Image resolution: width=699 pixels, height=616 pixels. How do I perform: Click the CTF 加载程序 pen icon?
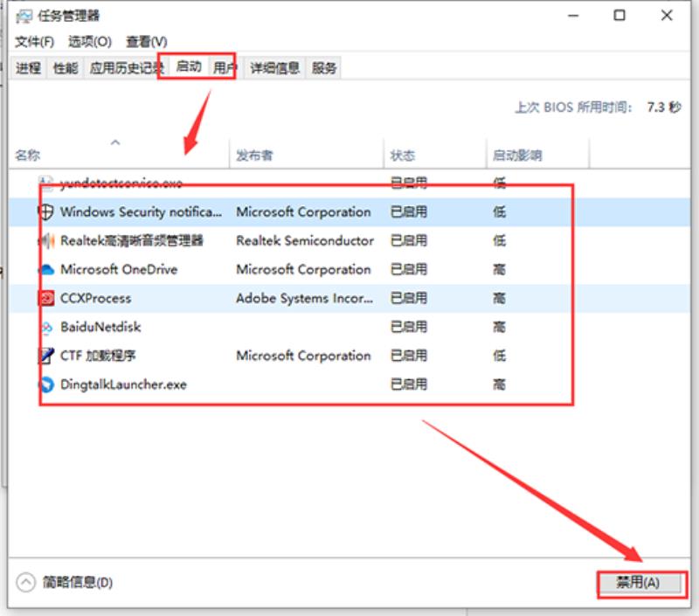click(x=46, y=356)
